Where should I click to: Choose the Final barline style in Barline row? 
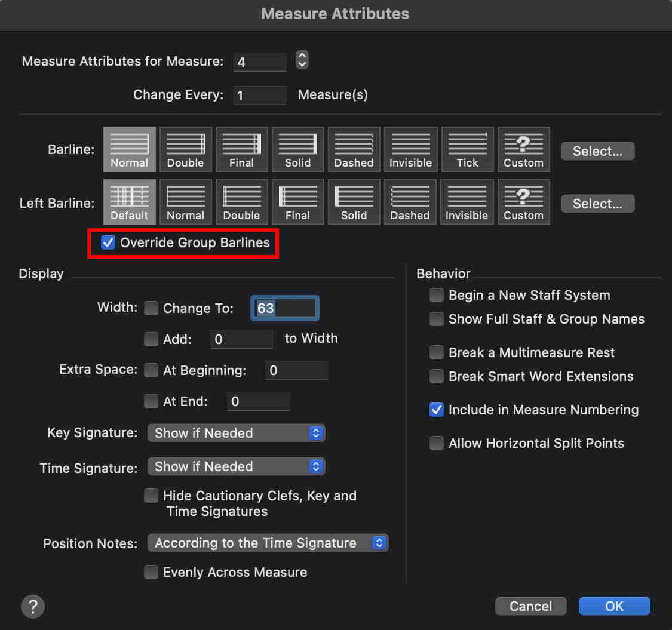tap(241, 149)
